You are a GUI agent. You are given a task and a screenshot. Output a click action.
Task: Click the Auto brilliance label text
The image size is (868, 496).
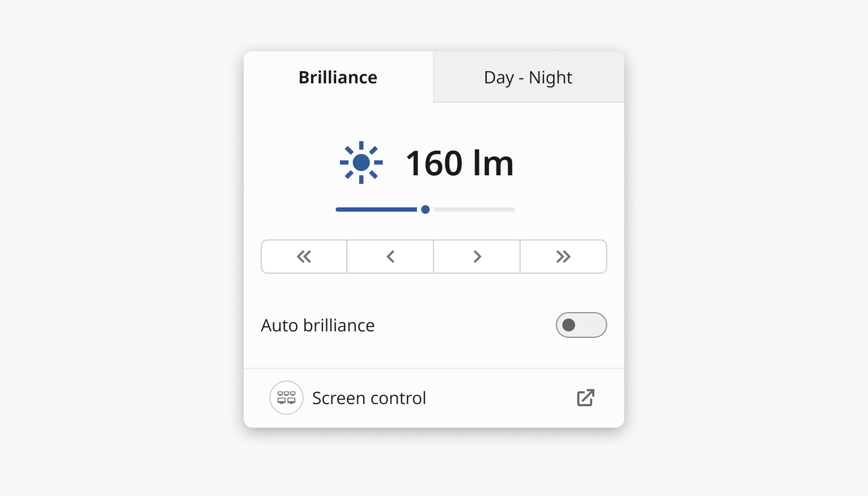[x=318, y=325]
